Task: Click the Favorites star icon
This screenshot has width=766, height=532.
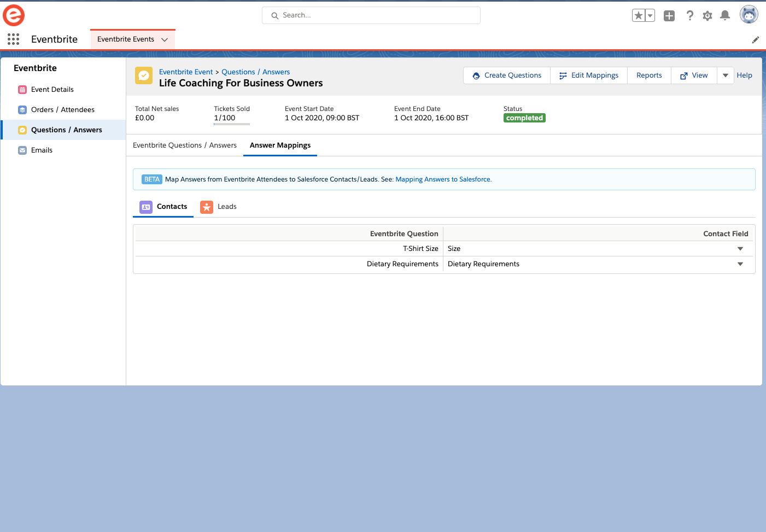Action: coord(639,15)
